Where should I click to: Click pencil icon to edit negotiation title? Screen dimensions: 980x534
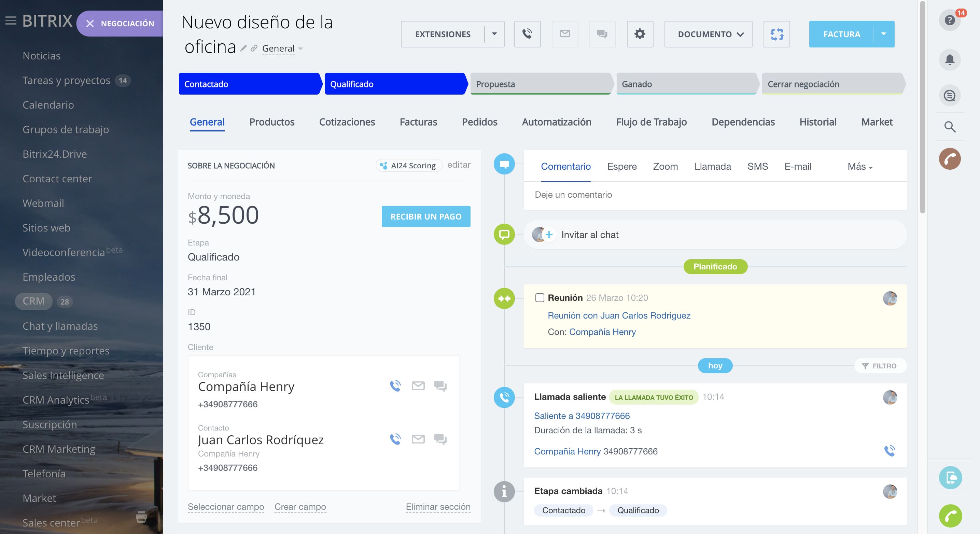coord(243,48)
